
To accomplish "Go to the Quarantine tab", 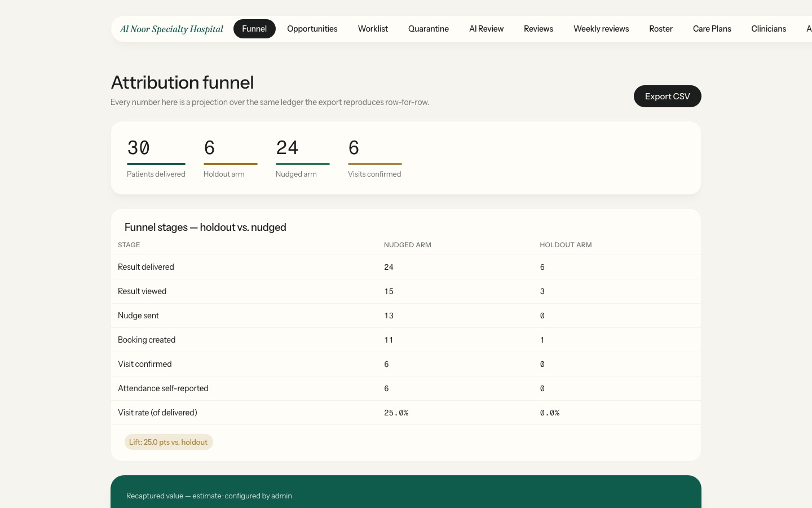I will click(x=429, y=29).
